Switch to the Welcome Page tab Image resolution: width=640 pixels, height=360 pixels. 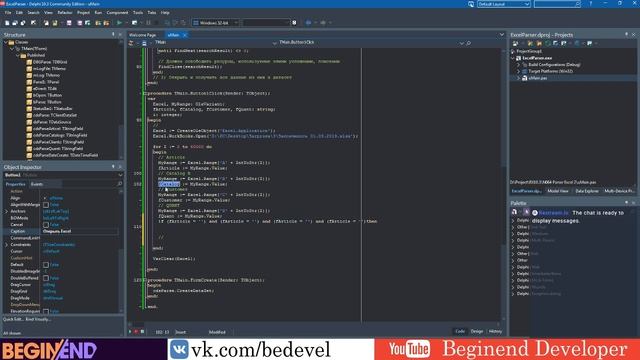point(143,35)
